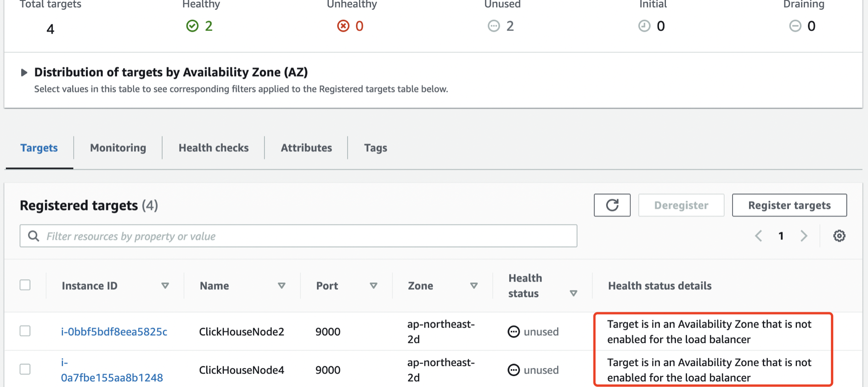The width and height of the screenshot is (868, 387).
Task: Click the Healthy green checkmark icon
Action: click(192, 26)
